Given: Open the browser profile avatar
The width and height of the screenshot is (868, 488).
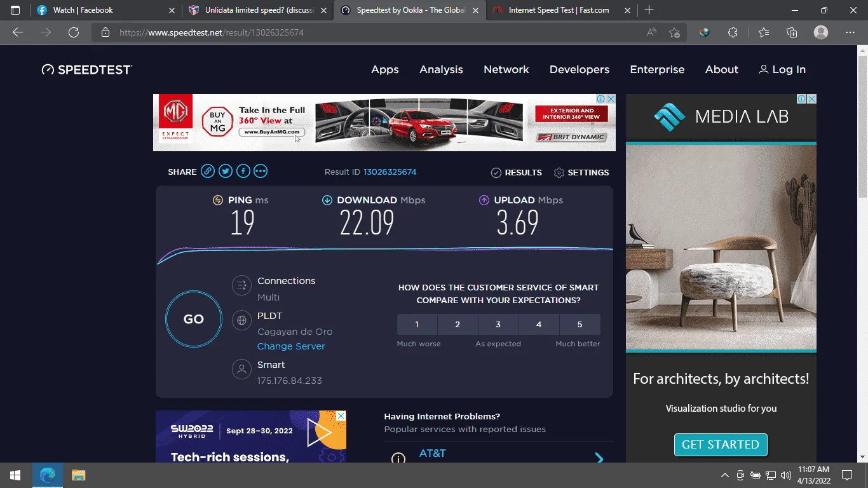Looking at the screenshot, I should [821, 32].
